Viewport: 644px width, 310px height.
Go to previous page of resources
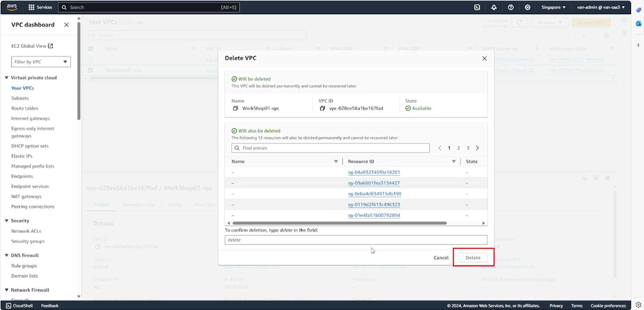point(440,148)
